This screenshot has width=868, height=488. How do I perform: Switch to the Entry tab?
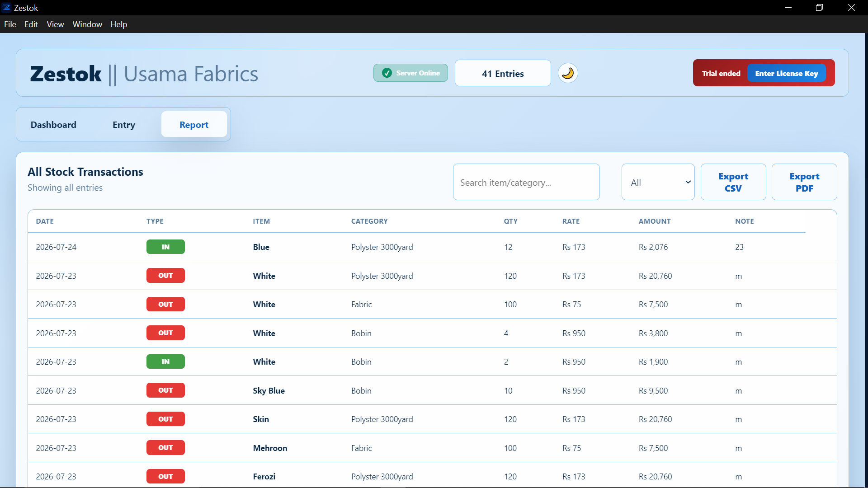click(x=124, y=125)
